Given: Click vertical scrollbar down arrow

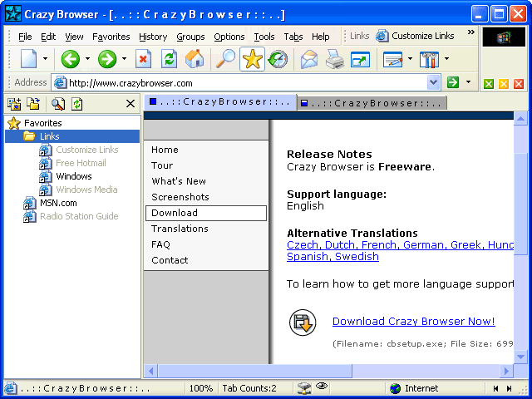Looking at the screenshot, I should pyautogui.click(x=520, y=357).
